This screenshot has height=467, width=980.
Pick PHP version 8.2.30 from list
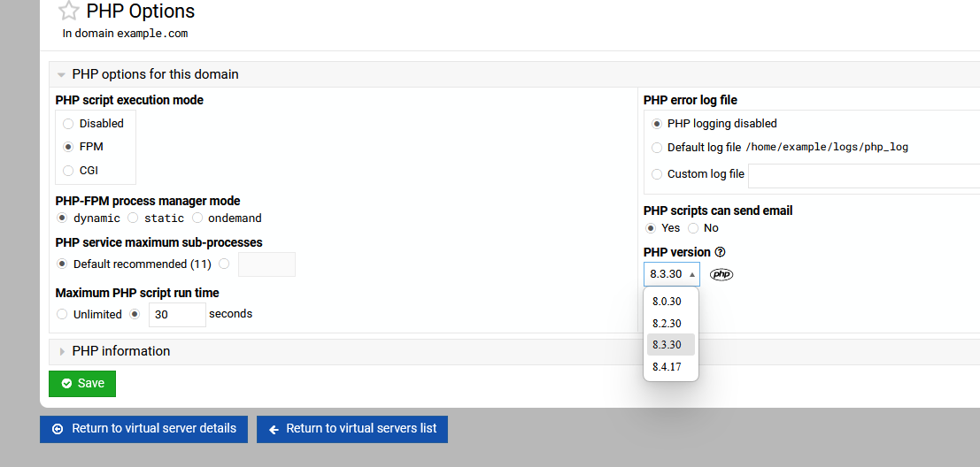[667, 324]
